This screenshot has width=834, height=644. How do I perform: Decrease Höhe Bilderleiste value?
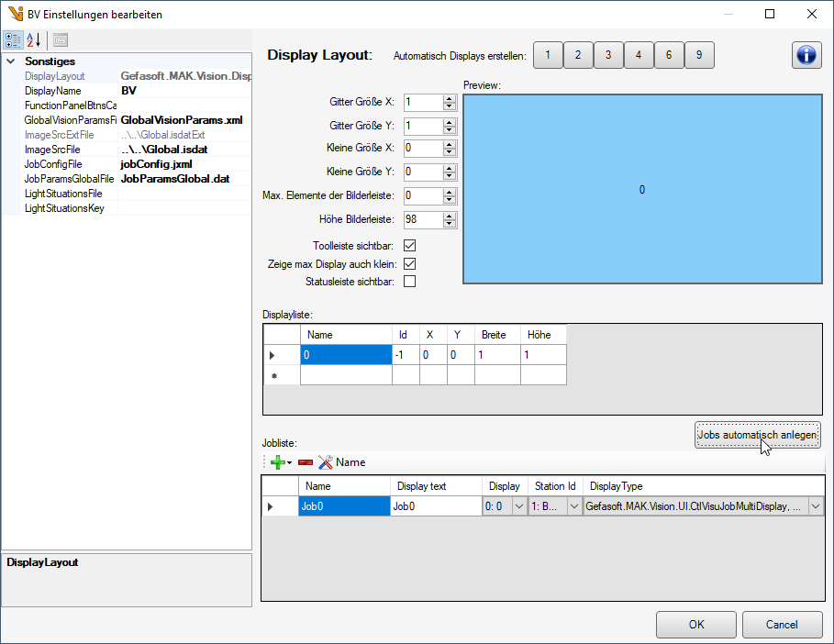click(x=450, y=223)
